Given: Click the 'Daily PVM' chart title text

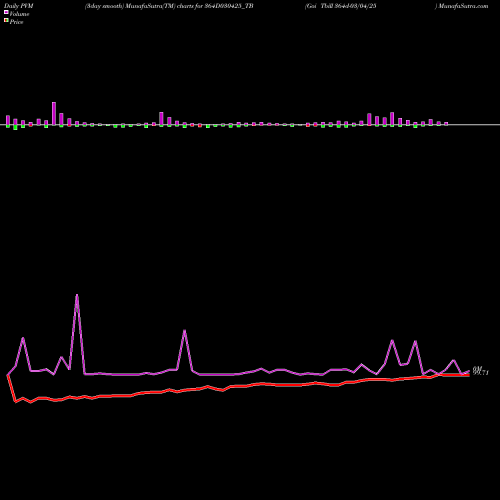Looking at the screenshot, I should [x=19, y=6].
